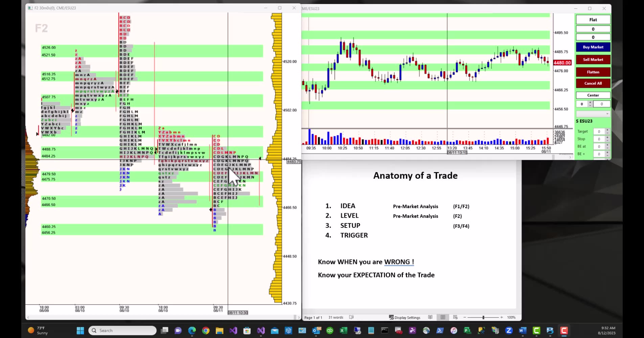
Task: Launch Excel from the taskbar
Action: coord(343,331)
